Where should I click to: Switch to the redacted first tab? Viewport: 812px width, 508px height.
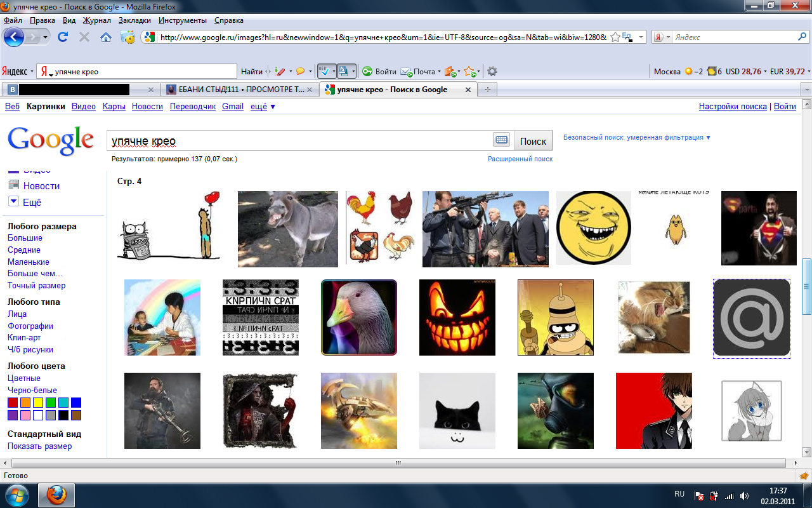point(81,90)
